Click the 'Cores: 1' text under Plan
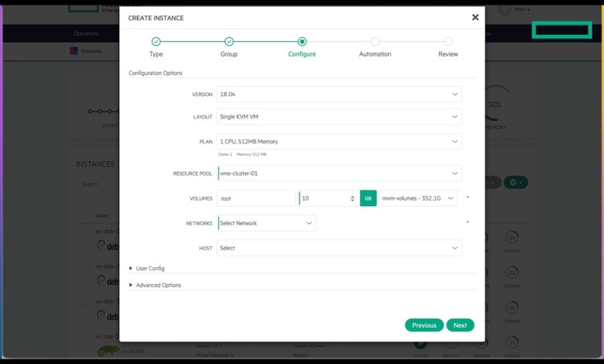The height and width of the screenshot is (364, 604). tap(225, 154)
